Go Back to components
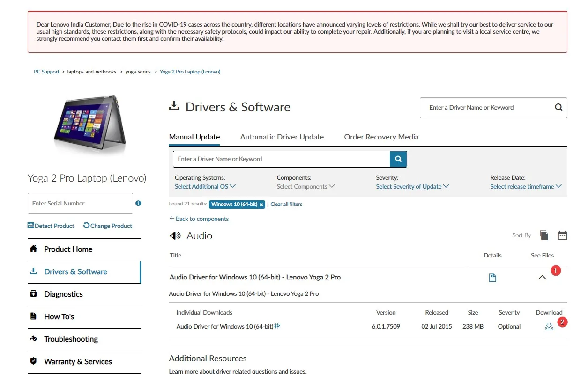Viewport: 588px width, 374px height. [x=199, y=219]
